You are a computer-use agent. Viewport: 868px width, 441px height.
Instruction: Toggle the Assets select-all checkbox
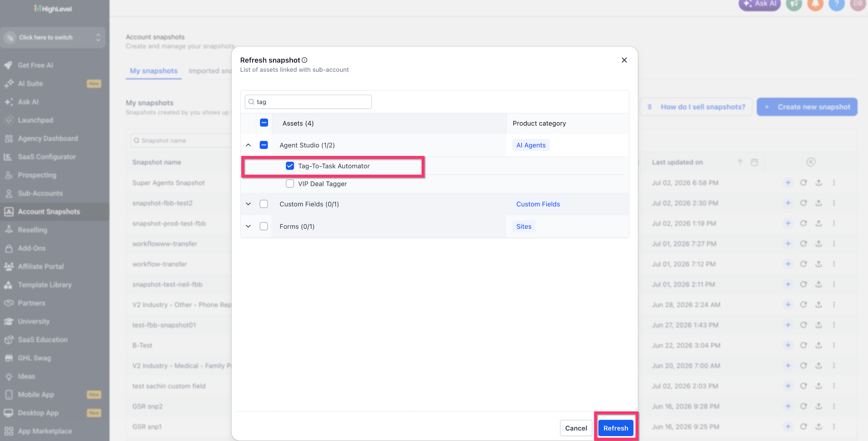[264, 123]
